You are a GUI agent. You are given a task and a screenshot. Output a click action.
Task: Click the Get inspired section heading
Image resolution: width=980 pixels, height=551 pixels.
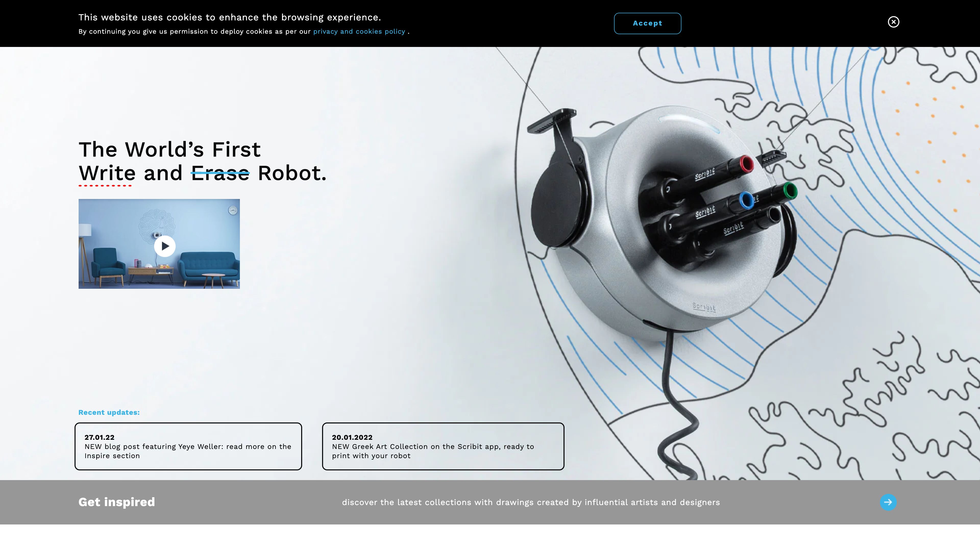tap(116, 502)
